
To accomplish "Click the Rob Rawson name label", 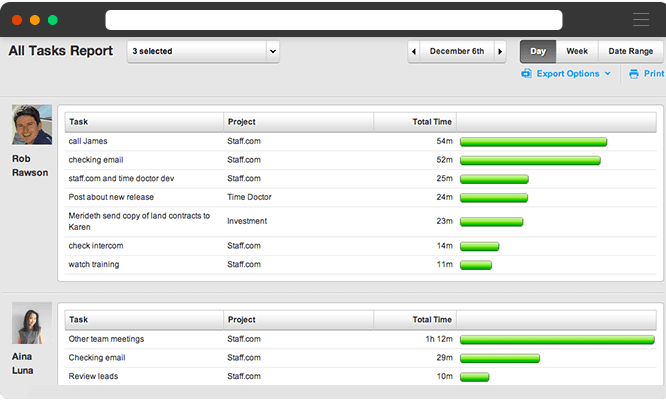I will [30, 166].
